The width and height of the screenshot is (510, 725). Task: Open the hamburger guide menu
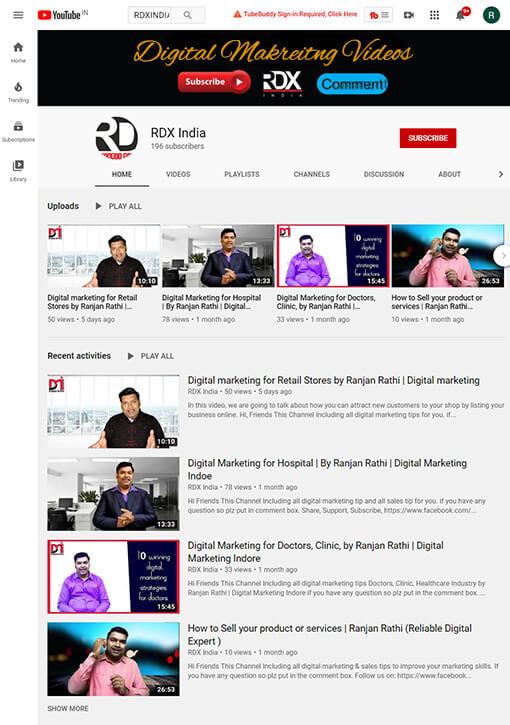18,15
